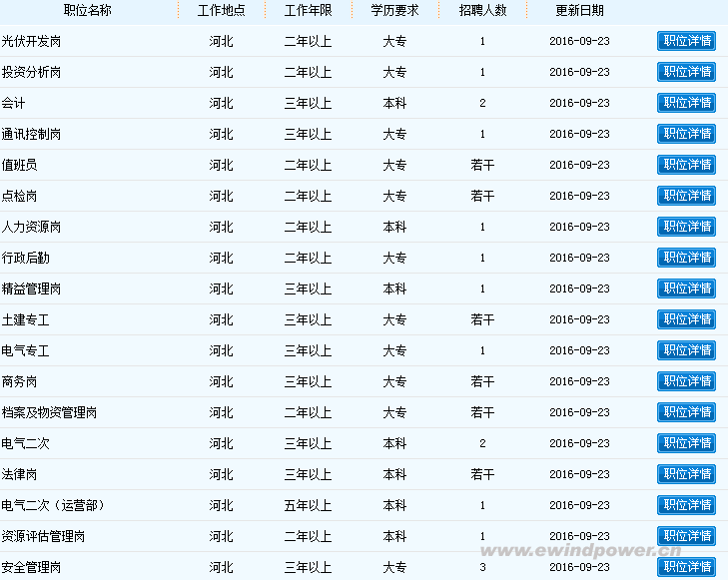
Task: Click the 学历要求 column header
Action: pos(394,10)
